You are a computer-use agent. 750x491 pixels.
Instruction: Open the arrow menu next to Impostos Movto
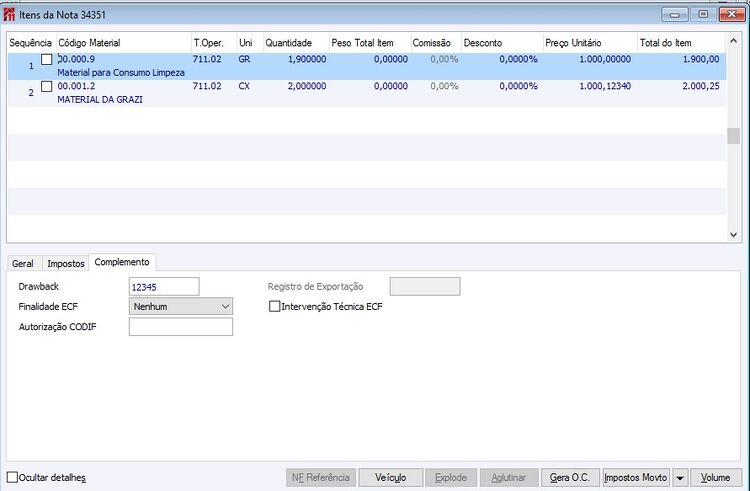pos(680,477)
